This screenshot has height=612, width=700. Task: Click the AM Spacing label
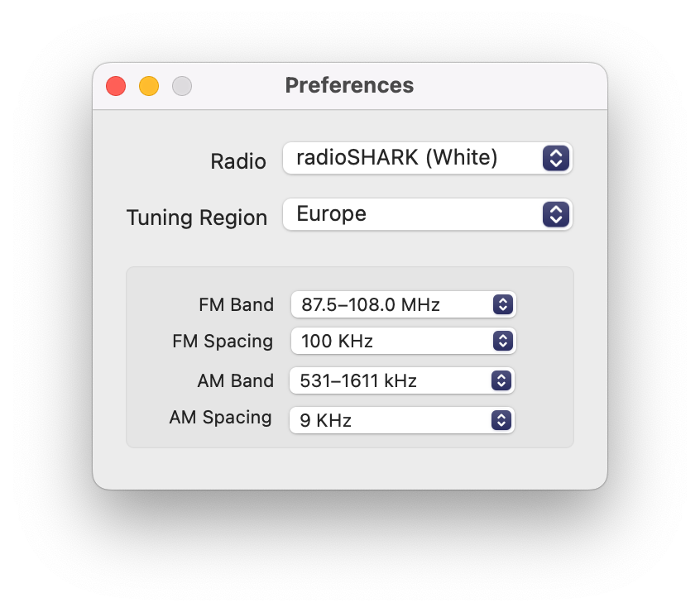point(221,418)
